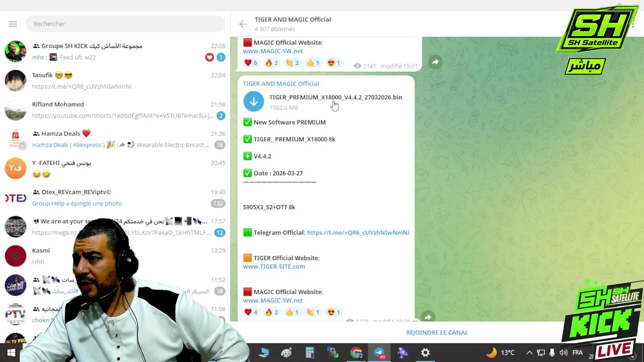Toggle thumbs-up reaction on upper message
The height and width of the screenshot is (362, 644).
pos(313,63)
